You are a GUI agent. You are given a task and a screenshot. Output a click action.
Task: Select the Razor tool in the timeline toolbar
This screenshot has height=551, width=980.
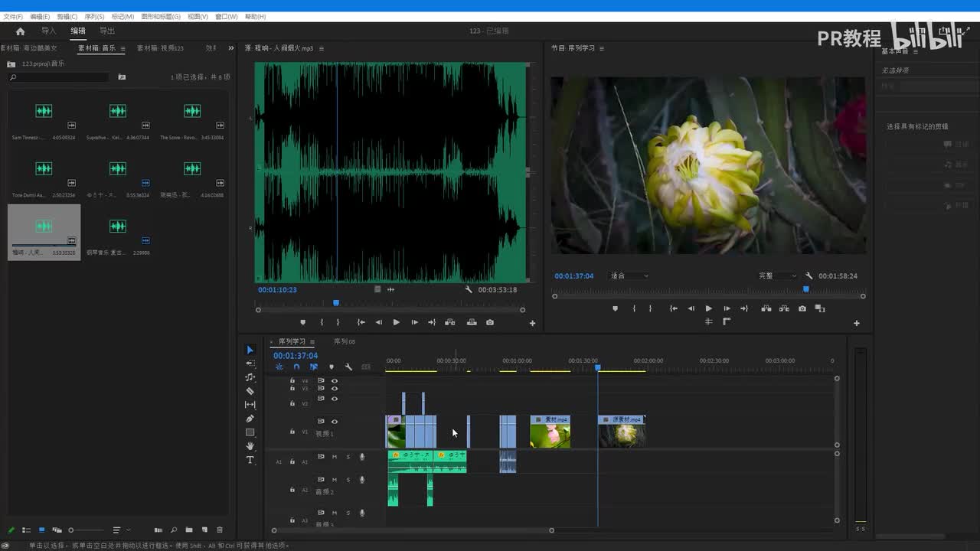[x=250, y=391]
